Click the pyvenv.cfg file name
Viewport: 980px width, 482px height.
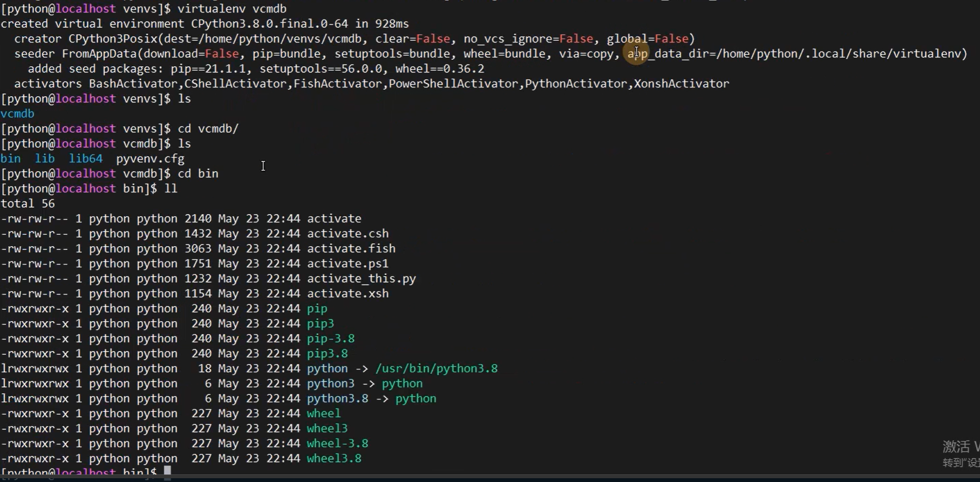click(x=150, y=159)
